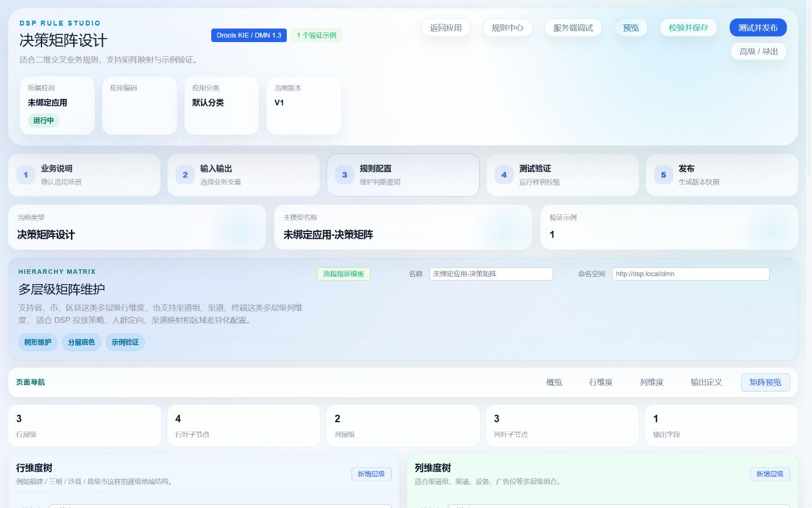
Task: Click the 列叶子节点 stat card
Action: pyautogui.click(x=562, y=426)
